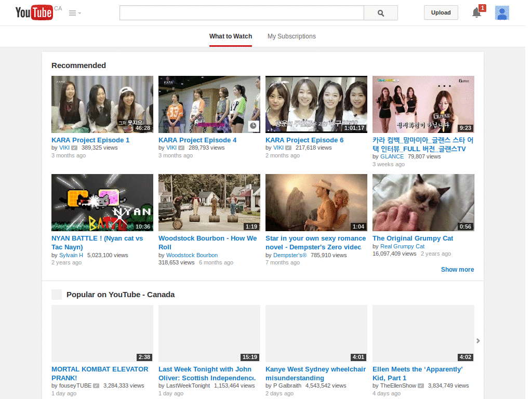Open KARA Project Episode 1 title link
This screenshot has width=532, height=399.
click(90, 140)
